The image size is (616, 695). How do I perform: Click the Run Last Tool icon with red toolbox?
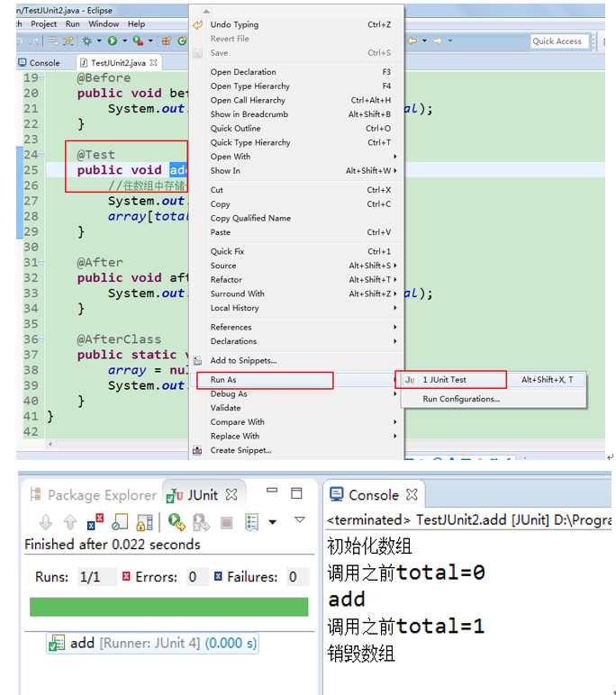[x=138, y=41]
